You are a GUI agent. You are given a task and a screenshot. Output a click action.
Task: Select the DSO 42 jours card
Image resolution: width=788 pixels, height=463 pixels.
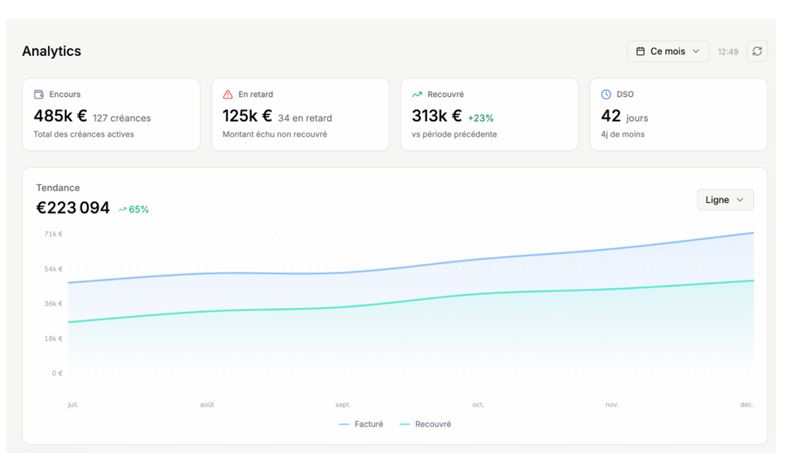click(x=678, y=114)
